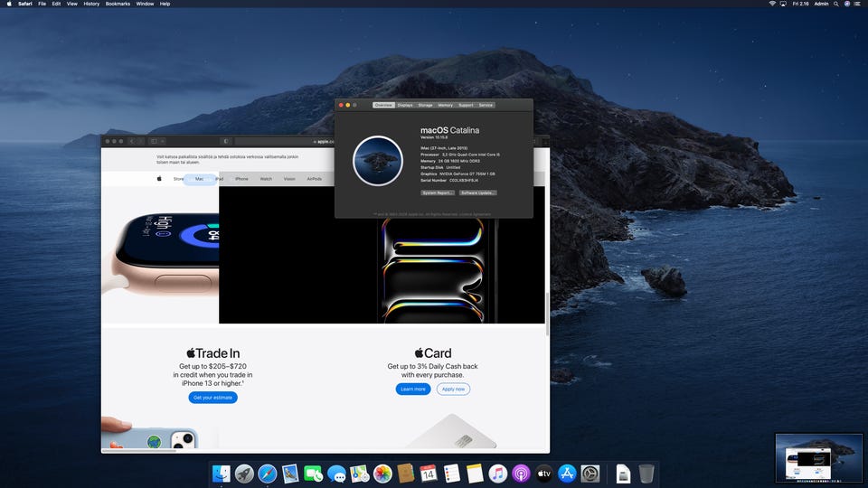Open Photos app in Dock
868x488 pixels.
pyautogui.click(x=382, y=474)
